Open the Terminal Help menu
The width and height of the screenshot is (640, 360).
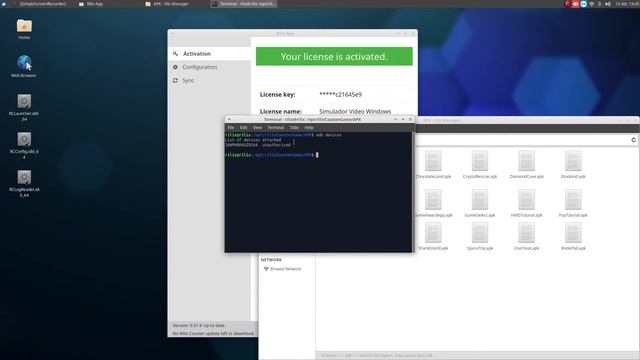(x=309, y=127)
